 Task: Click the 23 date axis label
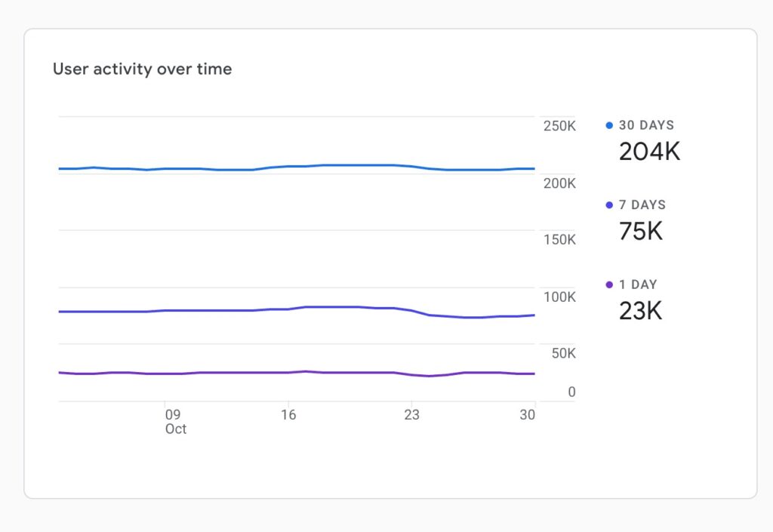(411, 414)
